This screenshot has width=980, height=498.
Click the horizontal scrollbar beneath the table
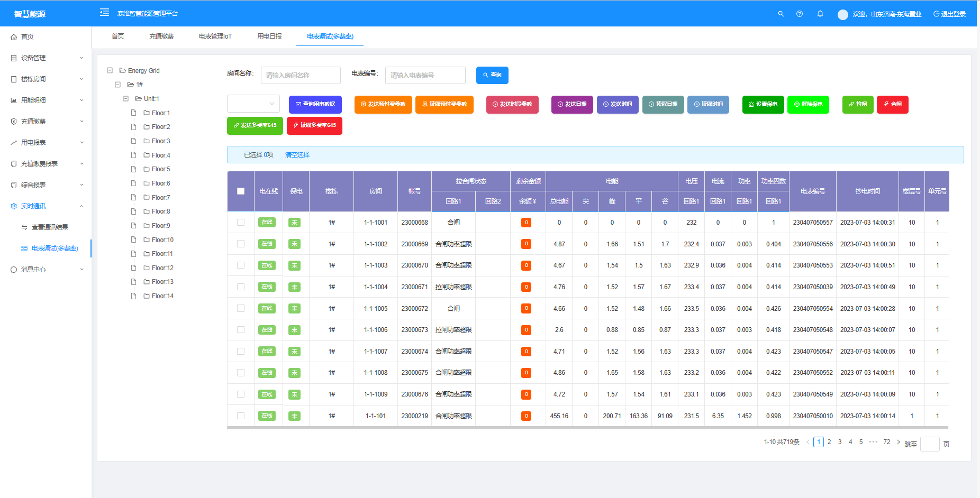pos(587,428)
